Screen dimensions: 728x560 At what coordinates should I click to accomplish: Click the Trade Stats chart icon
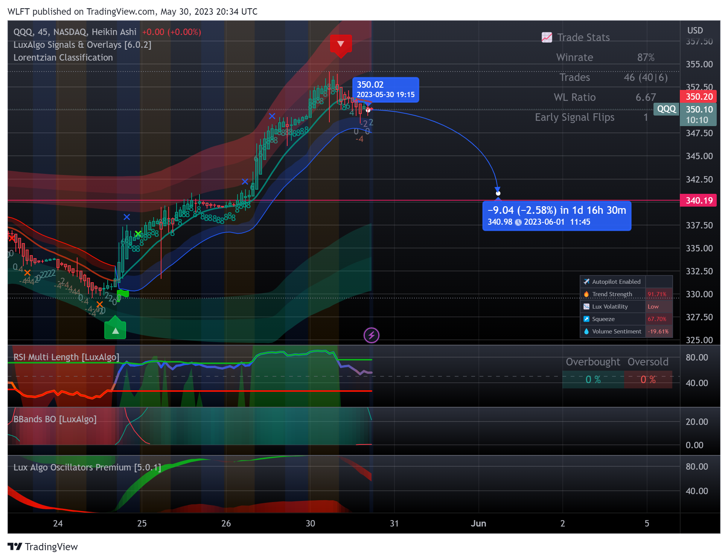click(x=547, y=37)
